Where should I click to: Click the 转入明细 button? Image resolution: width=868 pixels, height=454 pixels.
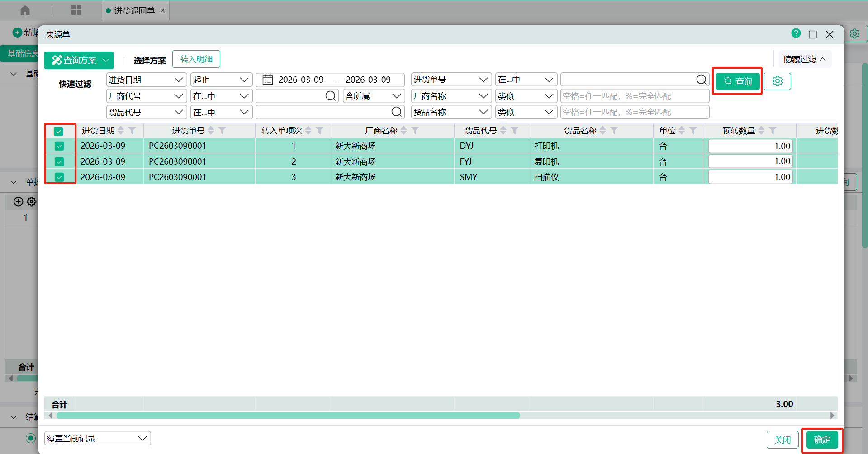click(x=196, y=59)
